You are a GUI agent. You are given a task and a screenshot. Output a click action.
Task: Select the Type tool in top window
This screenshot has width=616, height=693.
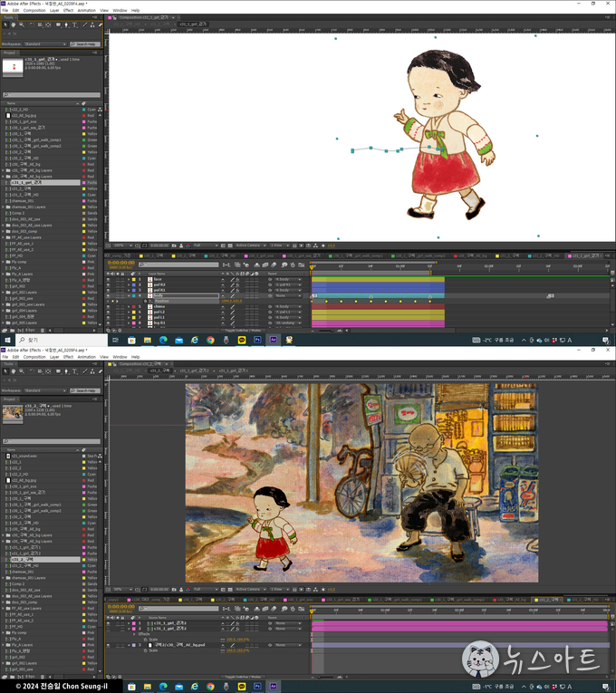coord(74,25)
